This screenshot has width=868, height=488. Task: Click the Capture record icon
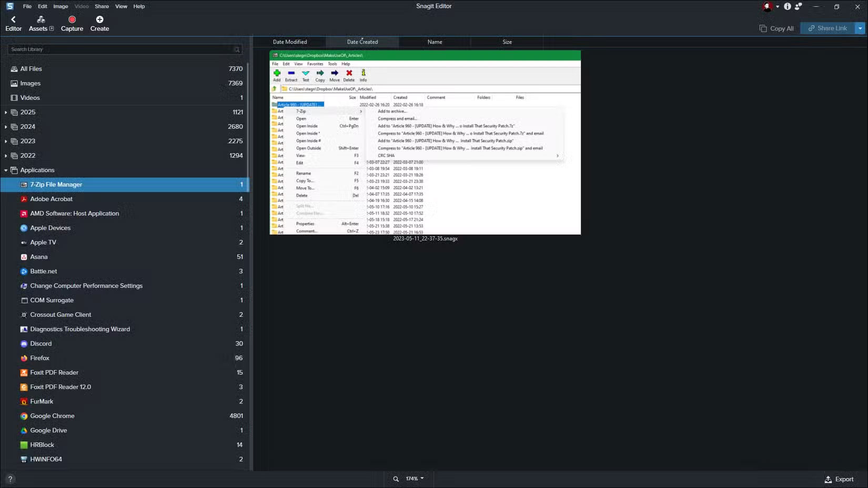[72, 20]
